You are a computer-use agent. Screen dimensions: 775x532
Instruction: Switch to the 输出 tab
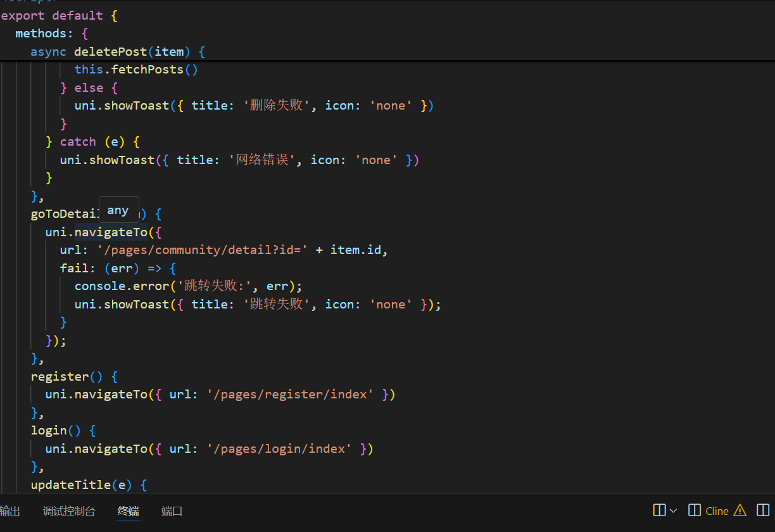coord(9,511)
